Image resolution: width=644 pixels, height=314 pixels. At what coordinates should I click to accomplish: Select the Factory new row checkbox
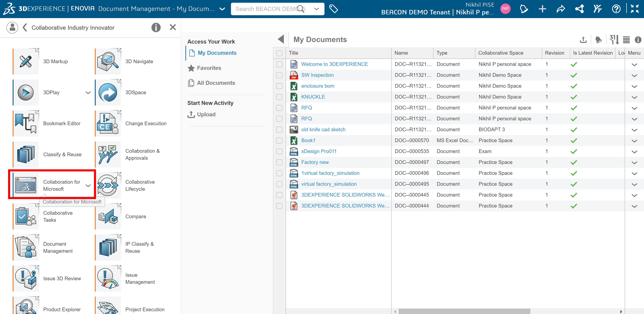pyautogui.click(x=279, y=162)
